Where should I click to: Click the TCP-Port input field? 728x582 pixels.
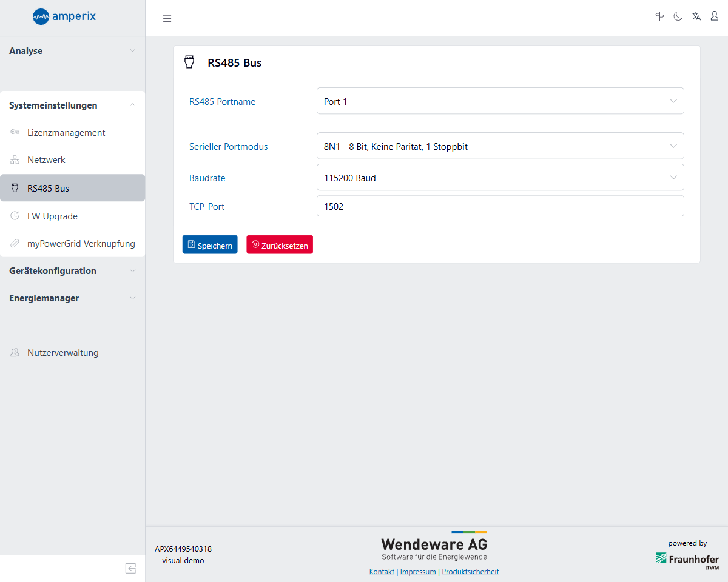pyautogui.click(x=500, y=206)
